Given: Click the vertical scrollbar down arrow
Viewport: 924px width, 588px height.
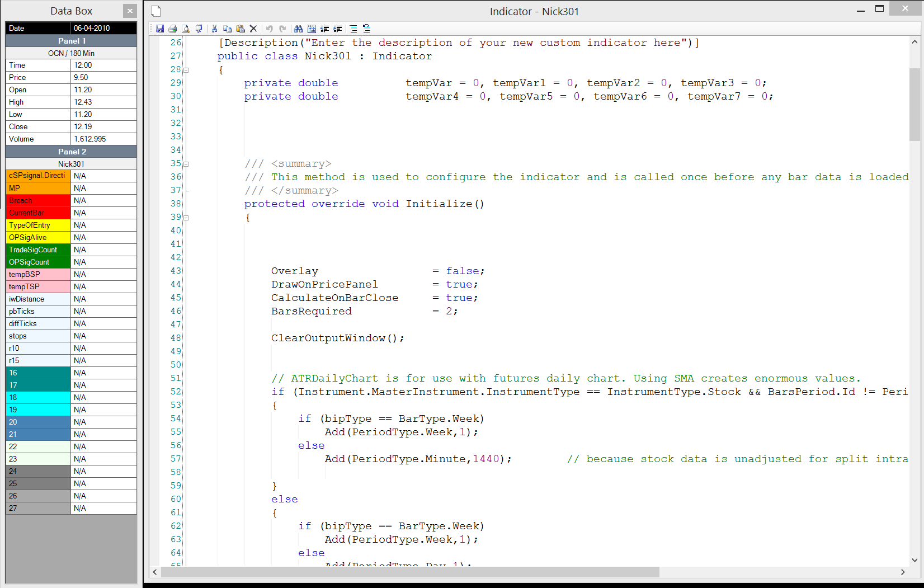Looking at the screenshot, I should pos(914,560).
